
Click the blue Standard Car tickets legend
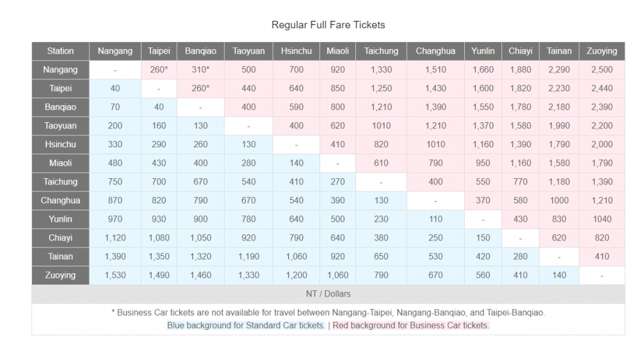click(x=247, y=326)
